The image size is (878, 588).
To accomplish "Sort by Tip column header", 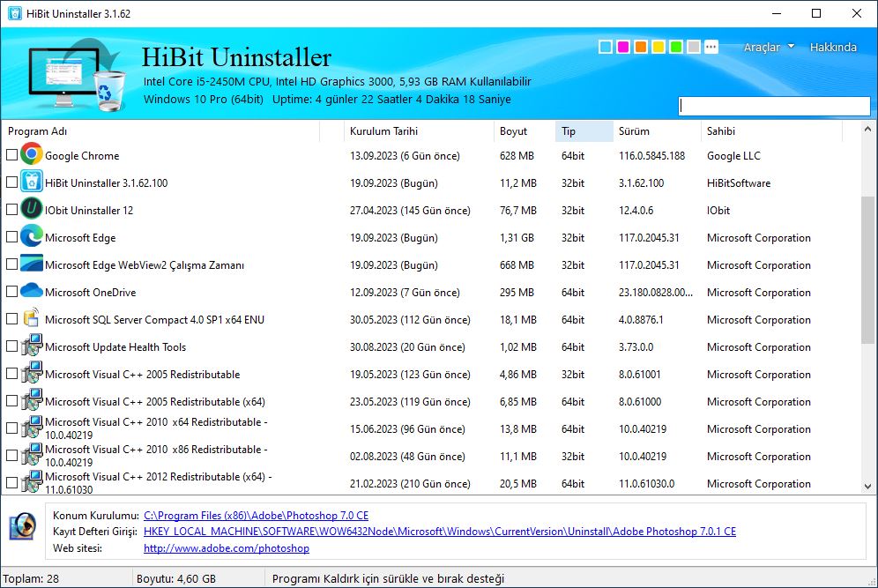I will click(x=584, y=131).
